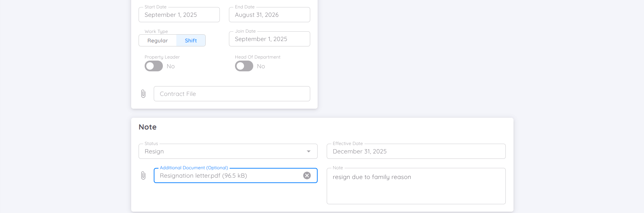Open the End Date picker field
The width and height of the screenshot is (644, 213).
(269, 15)
